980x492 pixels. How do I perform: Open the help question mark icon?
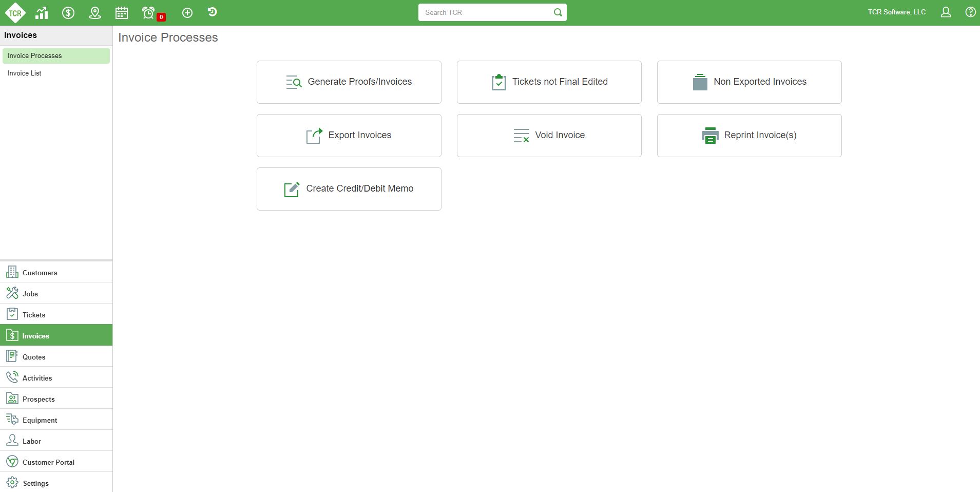[x=970, y=12]
